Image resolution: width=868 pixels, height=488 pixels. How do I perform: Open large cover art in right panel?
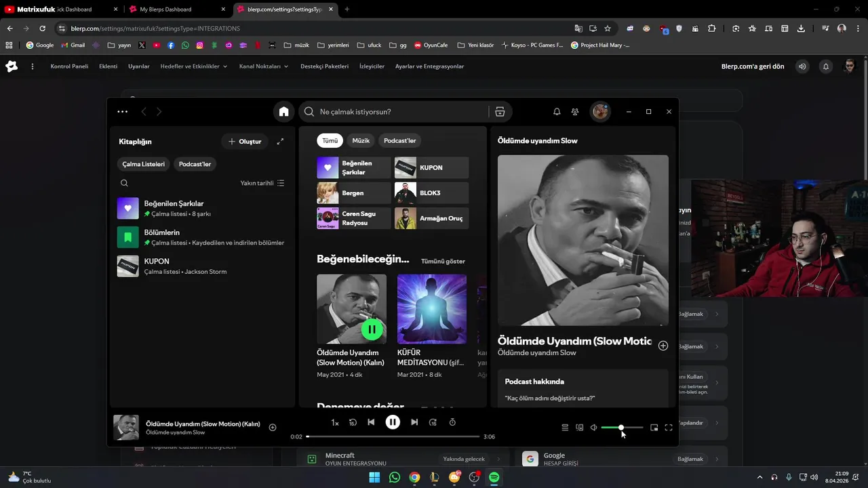coord(583,241)
